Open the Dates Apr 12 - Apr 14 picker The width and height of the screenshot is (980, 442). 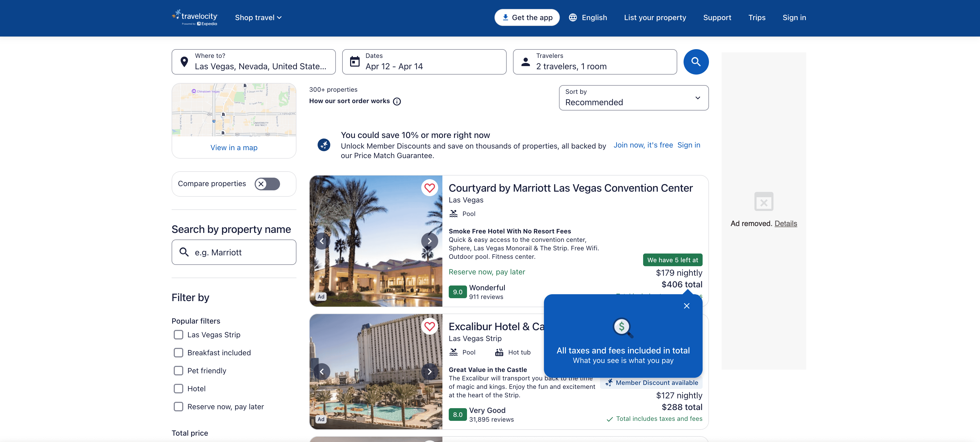click(x=424, y=62)
